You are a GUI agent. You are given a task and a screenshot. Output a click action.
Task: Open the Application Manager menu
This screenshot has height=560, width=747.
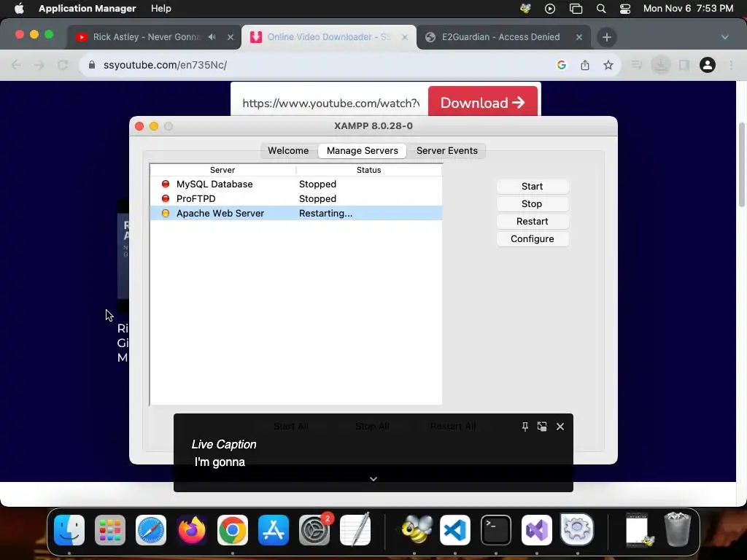[88, 9]
